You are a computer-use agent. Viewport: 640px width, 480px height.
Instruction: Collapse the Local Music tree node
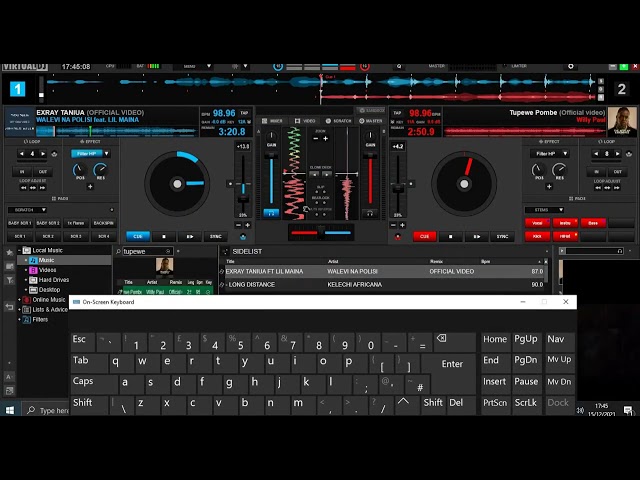[19, 250]
